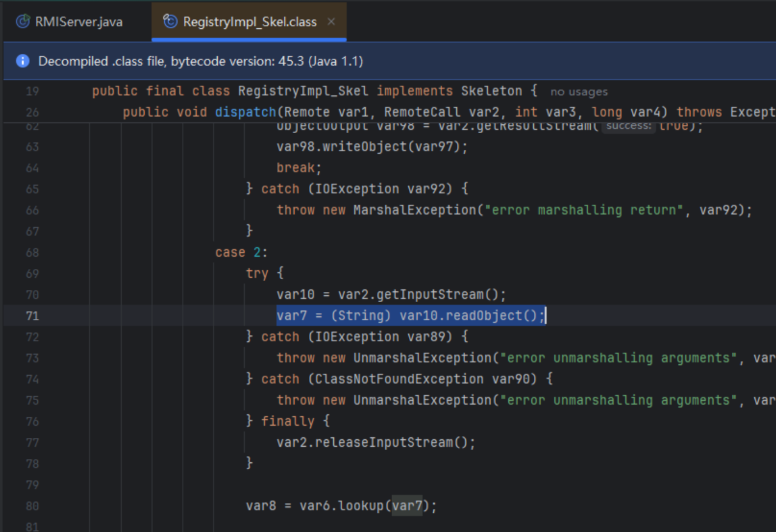Open the "no usages" inlay hint

[x=579, y=92]
